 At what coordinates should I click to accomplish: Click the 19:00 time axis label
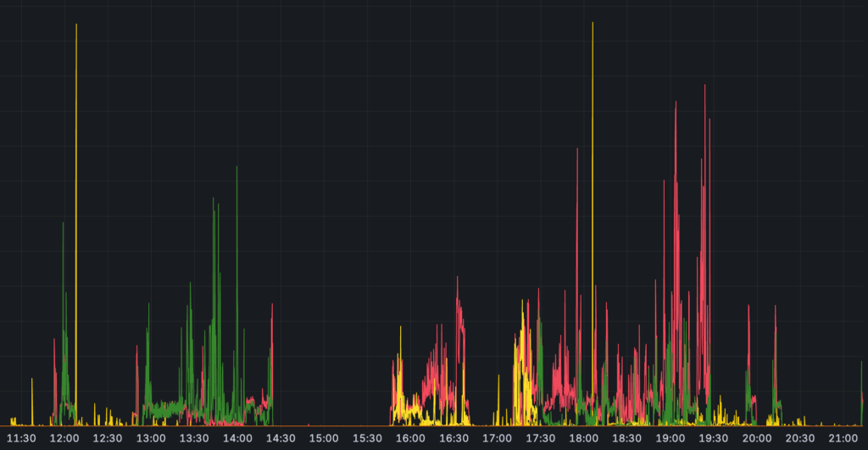point(670,438)
